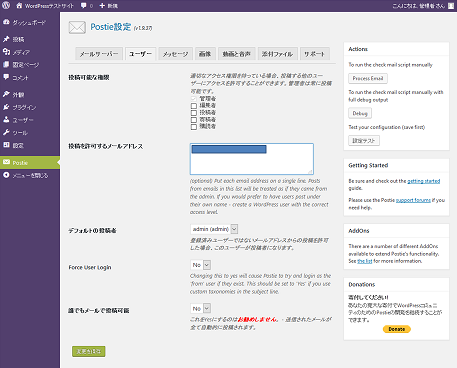Select the Postie envelope menu item

pyautogui.click(x=29, y=163)
